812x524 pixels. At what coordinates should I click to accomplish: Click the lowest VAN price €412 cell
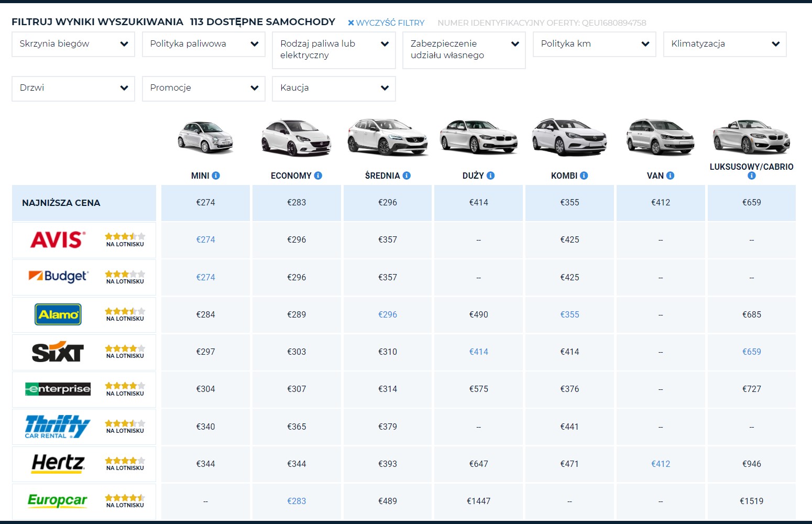[661, 203]
